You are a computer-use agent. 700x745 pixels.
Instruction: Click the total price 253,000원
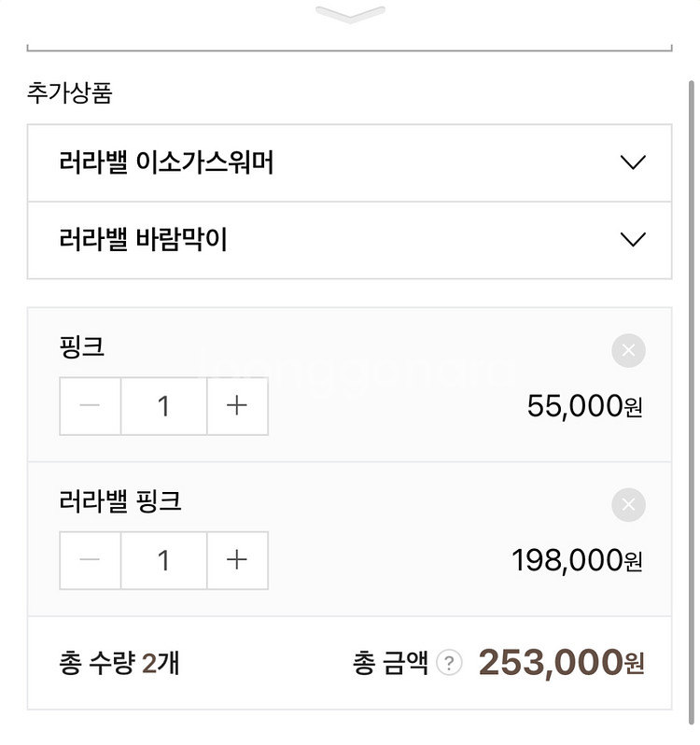coord(561,662)
